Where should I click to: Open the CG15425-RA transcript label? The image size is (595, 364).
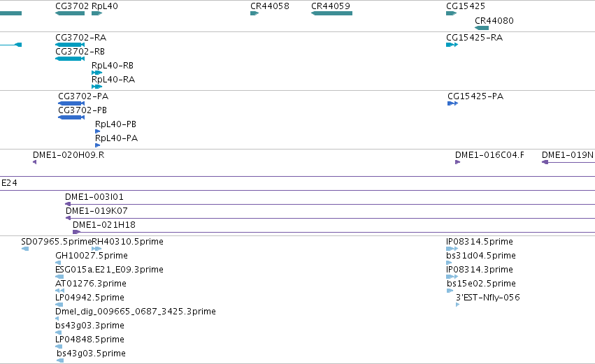pos(474,38)
